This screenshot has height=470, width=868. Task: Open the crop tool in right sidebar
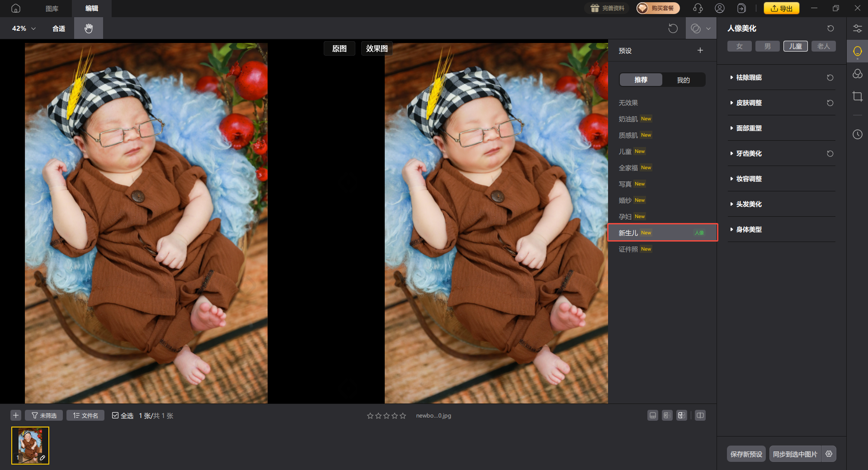pos(857,96)
